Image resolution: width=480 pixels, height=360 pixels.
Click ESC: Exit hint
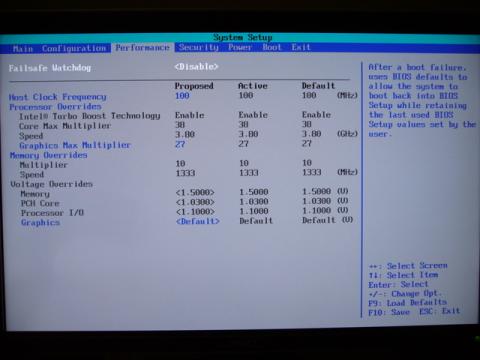(440, 311)
